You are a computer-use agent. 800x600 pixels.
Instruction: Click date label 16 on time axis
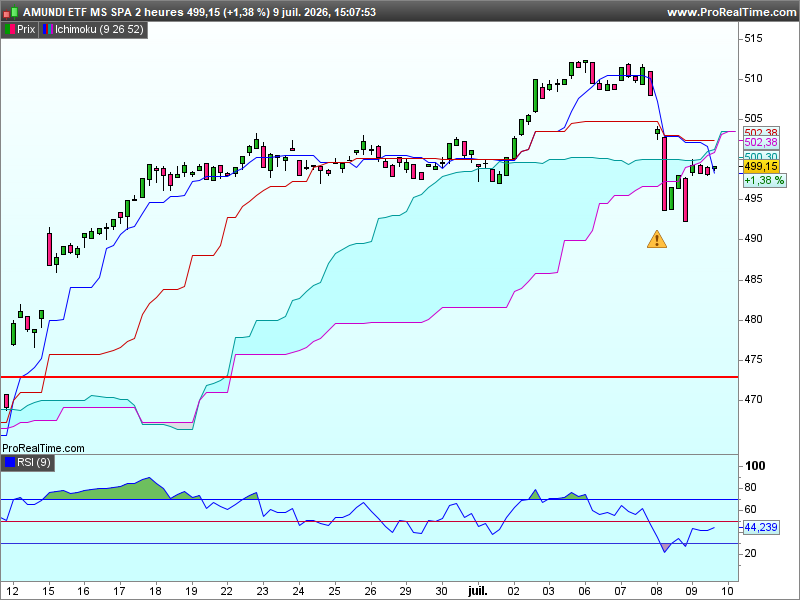[84, 591]
